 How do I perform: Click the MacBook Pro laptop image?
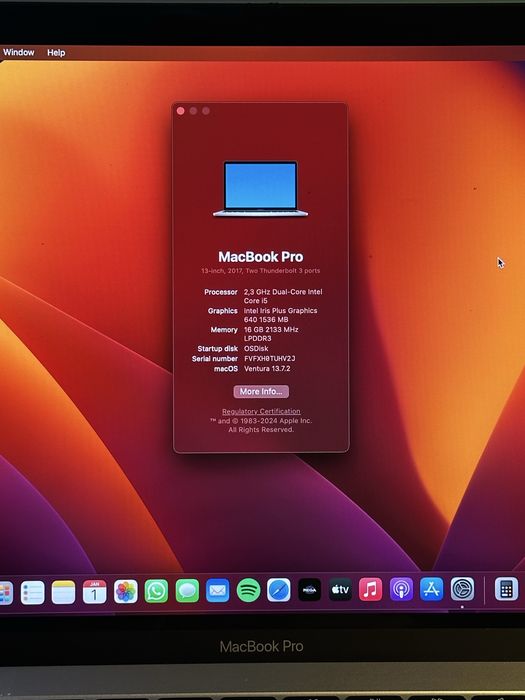click(260, 189)
